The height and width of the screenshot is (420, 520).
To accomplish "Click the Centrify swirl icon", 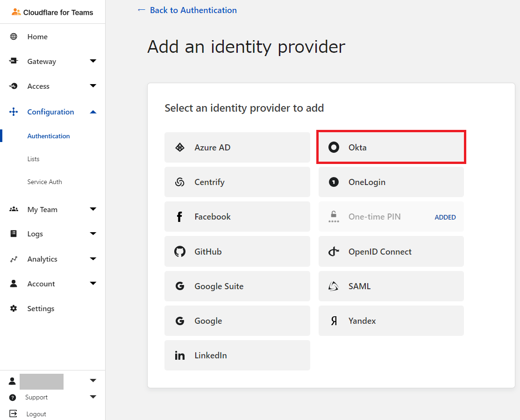I will coord(180,182).
